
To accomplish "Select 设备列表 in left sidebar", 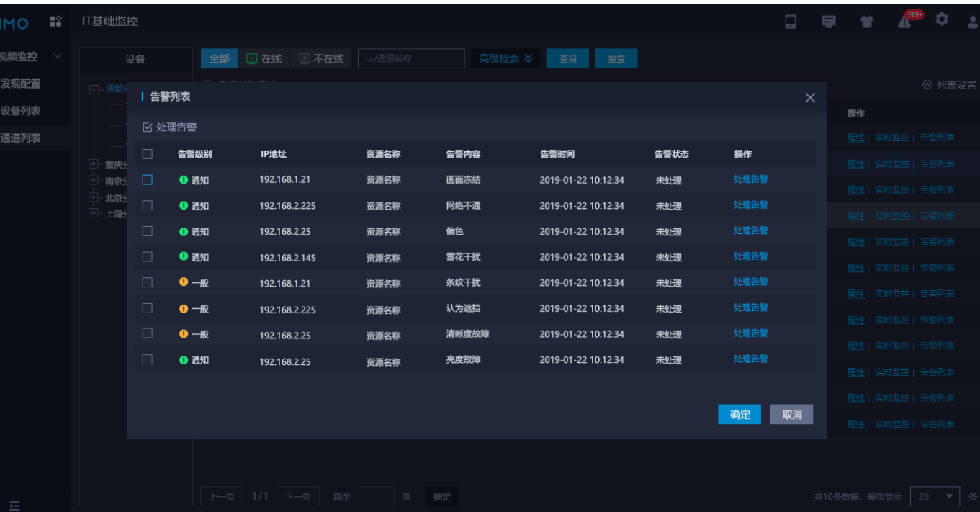I will tap(21, 111).
